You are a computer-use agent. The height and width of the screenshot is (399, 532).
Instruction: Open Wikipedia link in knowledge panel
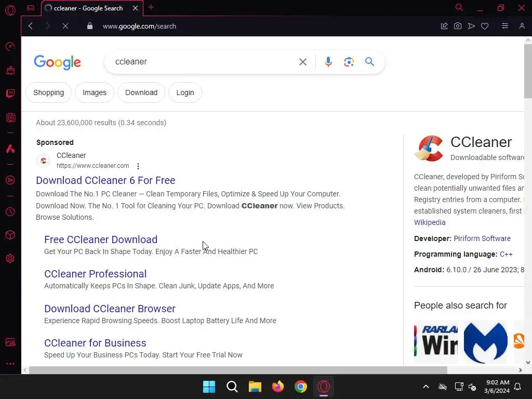pos(430,222)
